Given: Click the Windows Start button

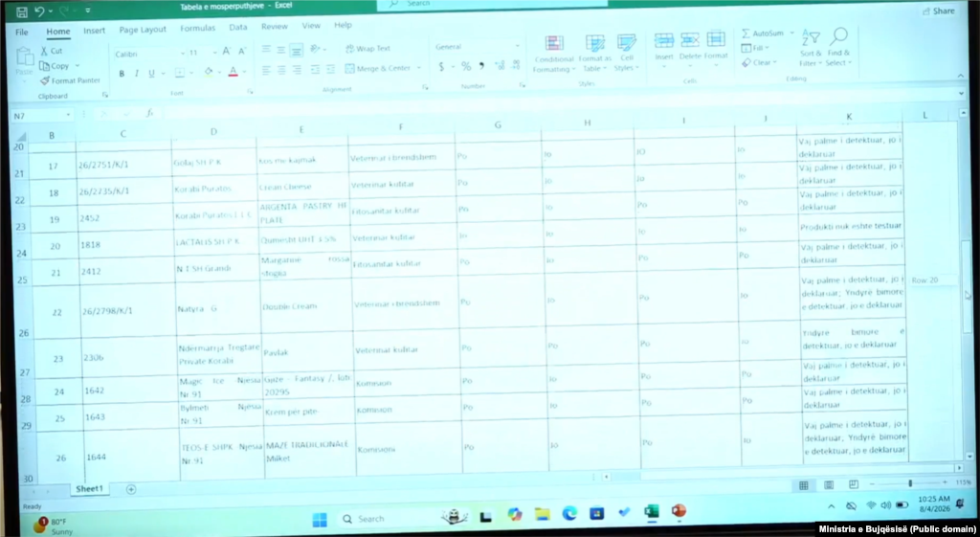Looking at the screenshot, I should (320, 520).
